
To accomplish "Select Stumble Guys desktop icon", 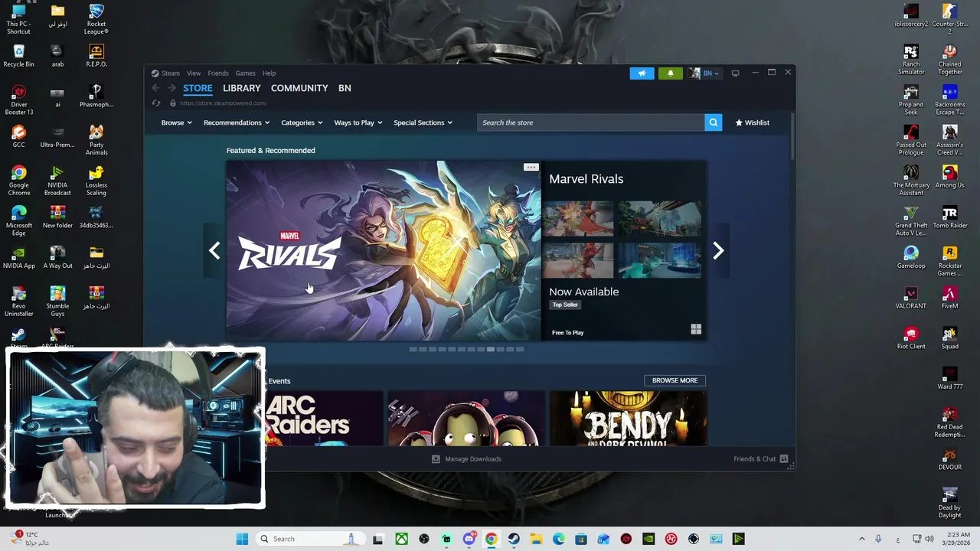I will point(57,302).
